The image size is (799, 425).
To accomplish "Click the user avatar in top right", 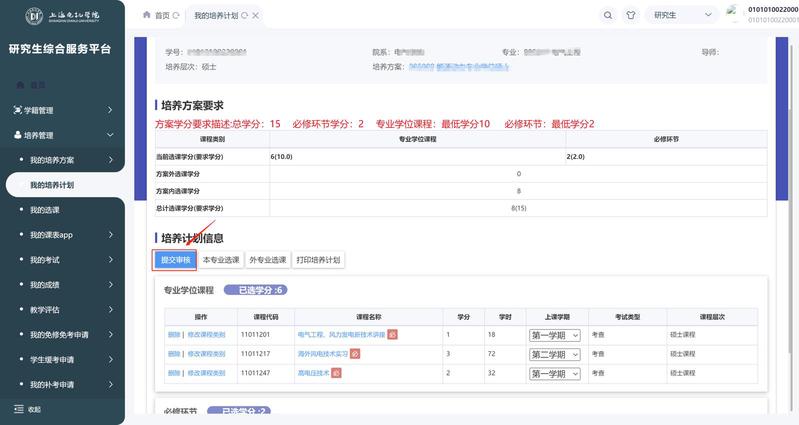I will 734,14.
